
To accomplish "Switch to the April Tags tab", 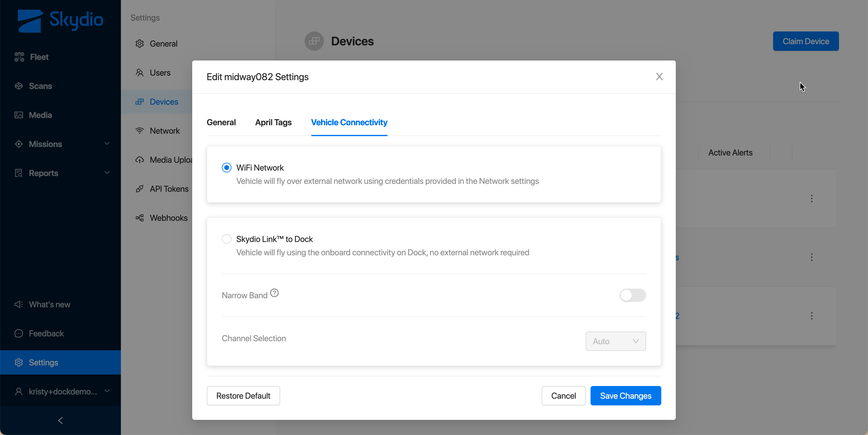I will click(x=273, y=123).
